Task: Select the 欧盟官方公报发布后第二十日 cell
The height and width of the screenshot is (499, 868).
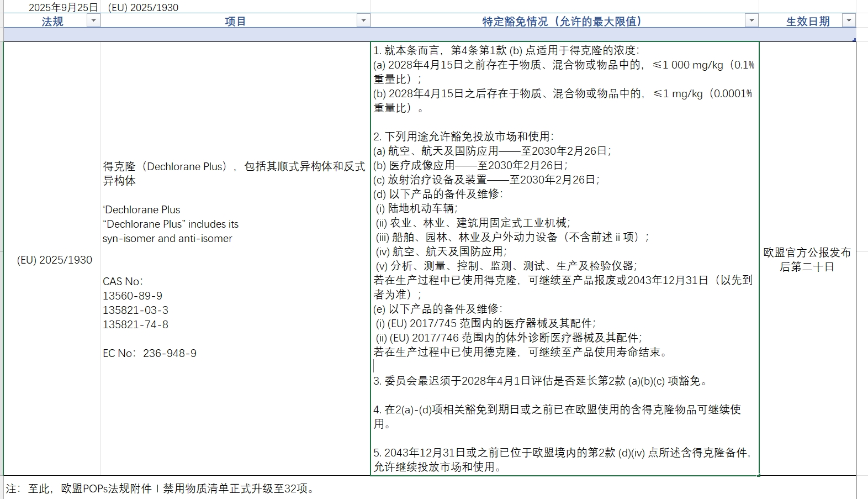Action: 807,260
